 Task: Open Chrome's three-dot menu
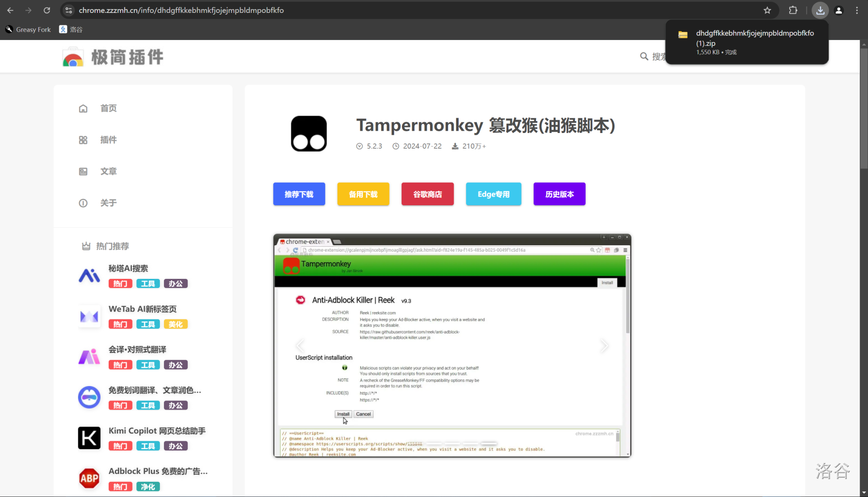coord(857,10)
